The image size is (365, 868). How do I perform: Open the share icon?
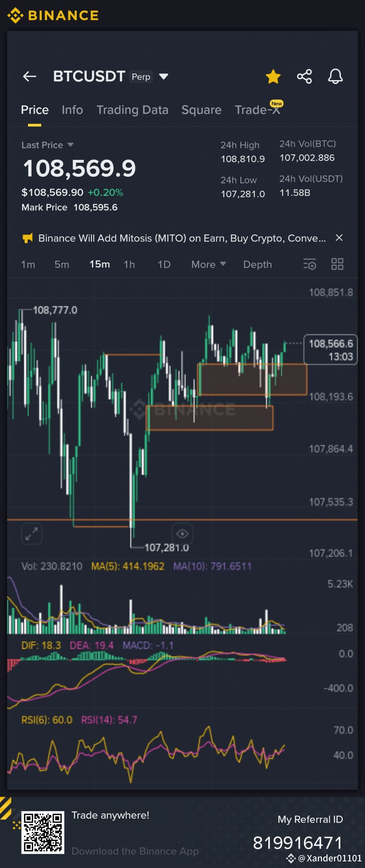[304, 76]
